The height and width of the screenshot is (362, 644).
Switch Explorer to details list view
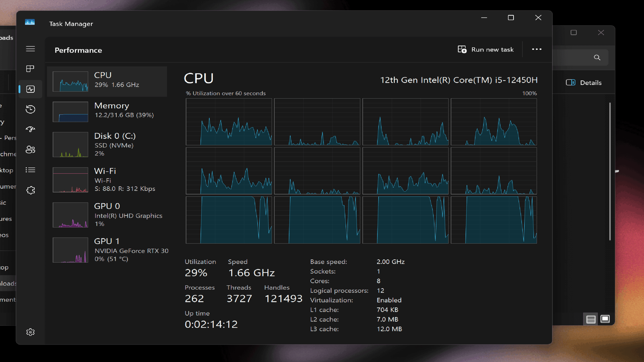[x=591, y=319]
